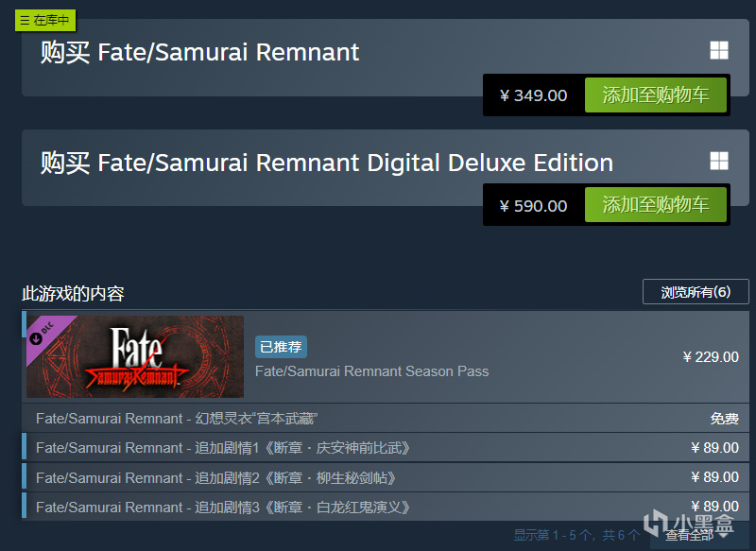This screenshot has height=551, width=756.
Task: Open 浏览所有(6) to browse all DLC
Action: (696, 292)
